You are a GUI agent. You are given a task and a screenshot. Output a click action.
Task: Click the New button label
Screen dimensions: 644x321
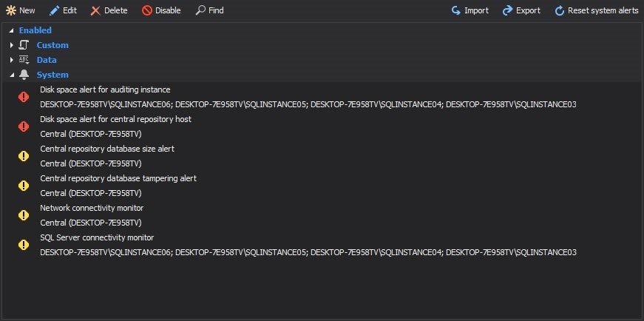[x=27, y=10]
